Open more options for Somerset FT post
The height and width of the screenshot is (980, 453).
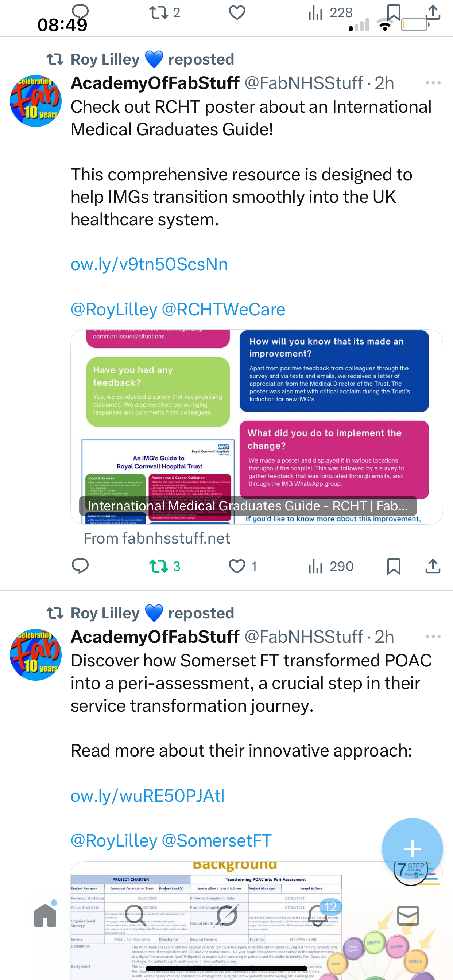(x=433, y=637)
